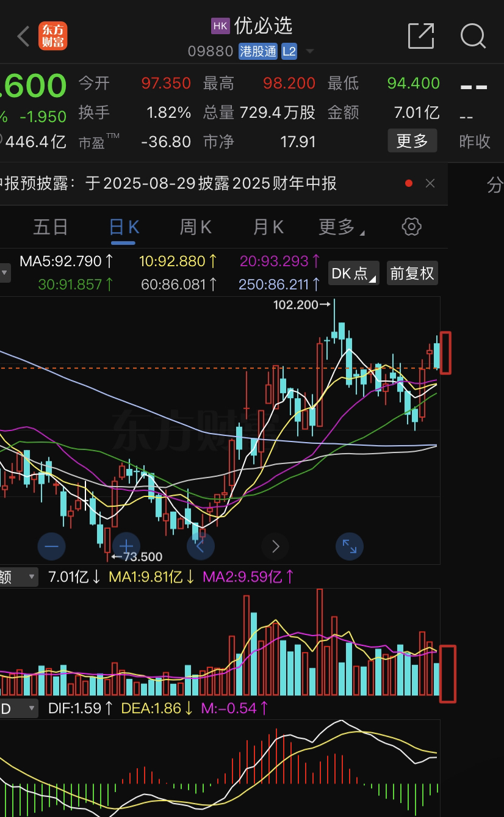Zoom in chart with plus icon

tap(126, 546)
